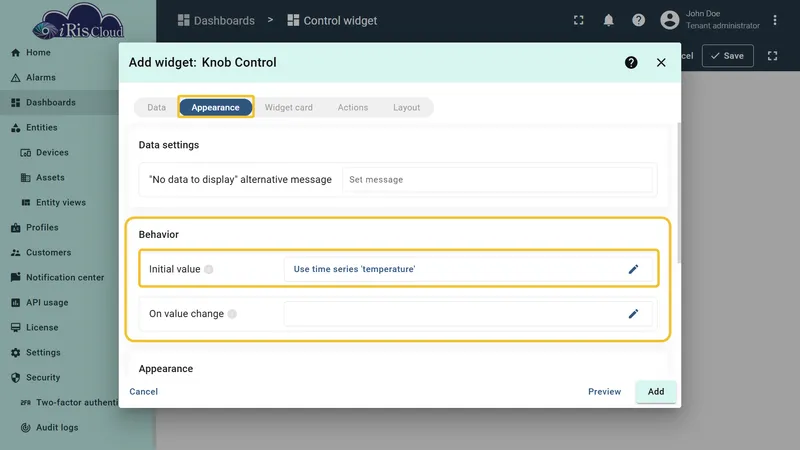The height and width of the screenshot is (450, 800).
Task: Preview the Knob Control widget
Action: [605, 391]
